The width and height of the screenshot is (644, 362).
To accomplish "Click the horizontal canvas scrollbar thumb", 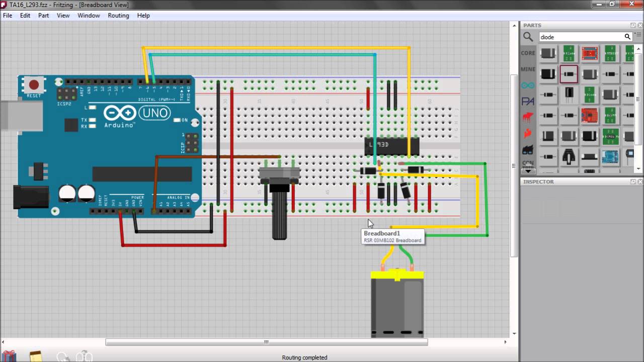I will (267, 342).
